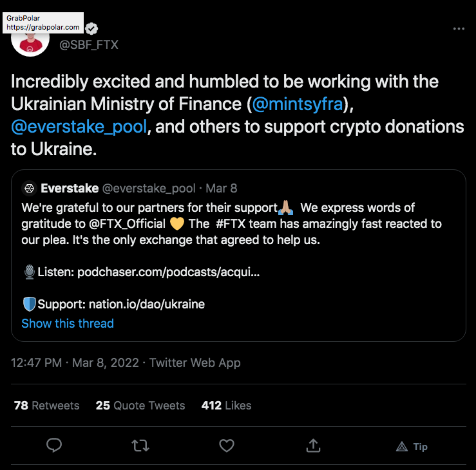
Task: Open the @everstake_pool mention in tweet
Action: (79, 127)
